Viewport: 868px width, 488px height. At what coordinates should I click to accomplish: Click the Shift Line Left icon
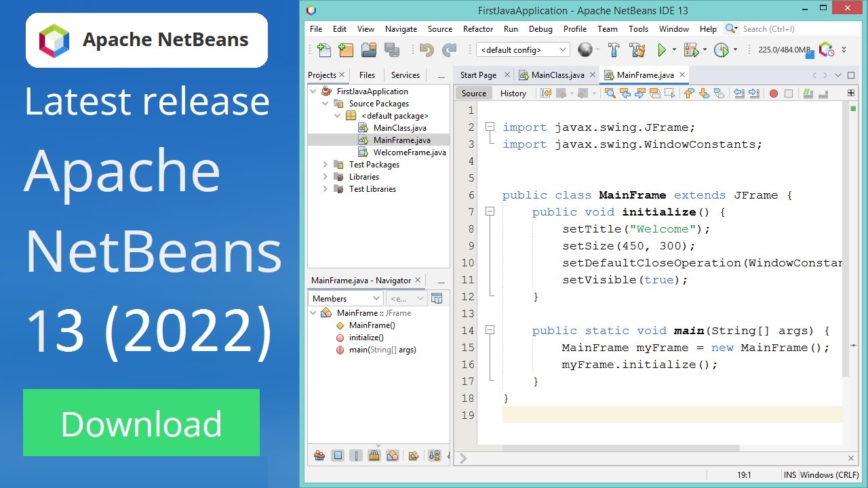click(739, 94)
